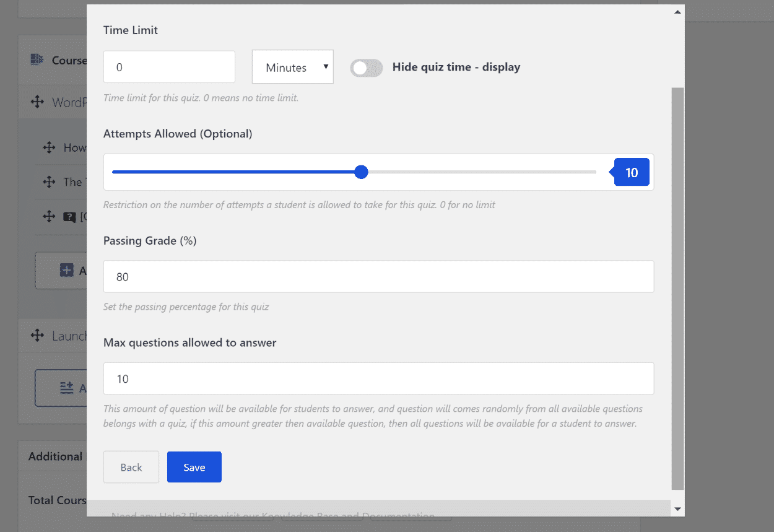Click the Back button
Screen dimensions: 774x532
(131, 467)
